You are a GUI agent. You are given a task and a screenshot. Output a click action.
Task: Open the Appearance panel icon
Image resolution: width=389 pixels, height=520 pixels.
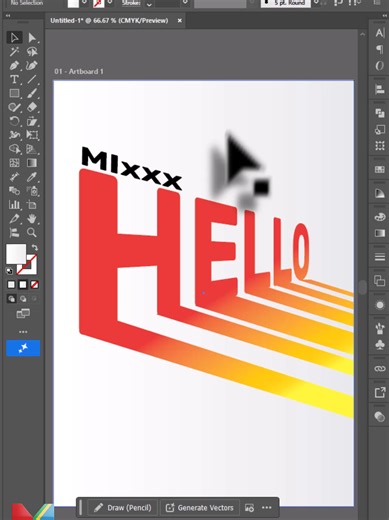pyautogui.click(x=380, y=305)
